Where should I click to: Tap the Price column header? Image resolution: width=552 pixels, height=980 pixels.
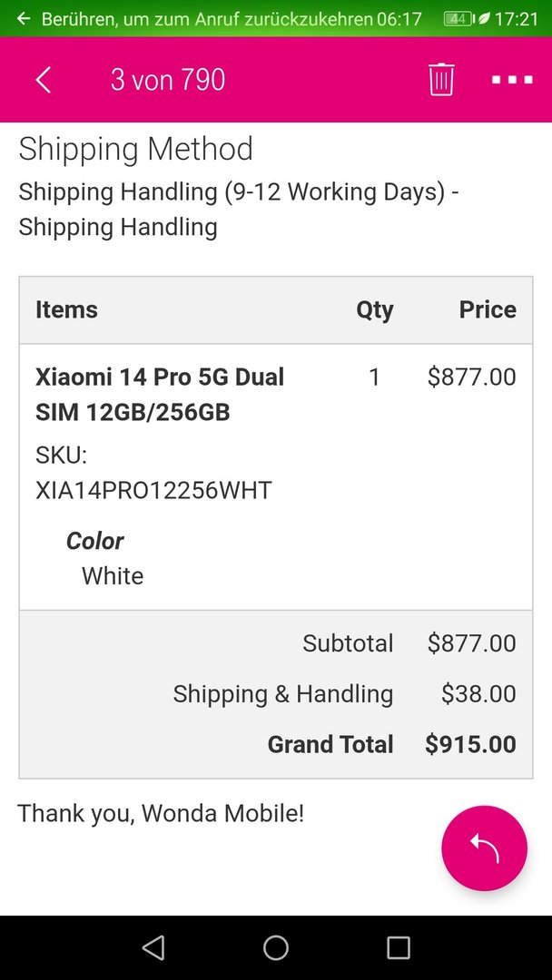[x=488, y=309]
